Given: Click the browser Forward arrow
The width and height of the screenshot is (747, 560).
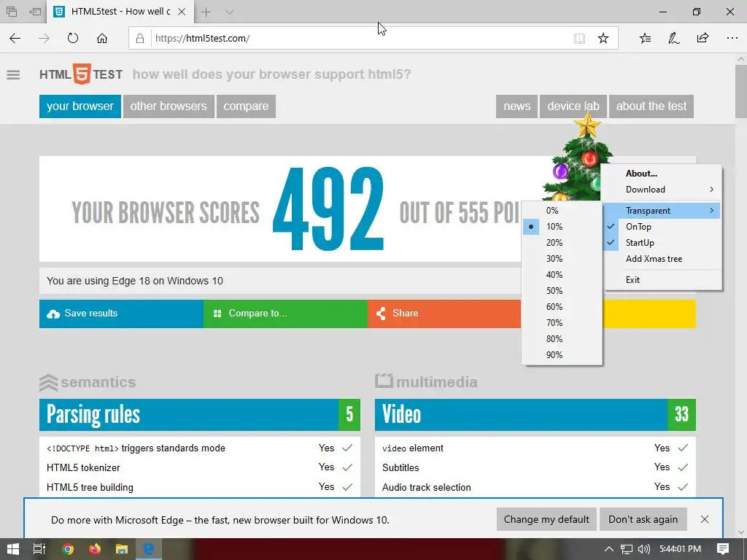Looking at the screenshot, I should tap(44, 38).
